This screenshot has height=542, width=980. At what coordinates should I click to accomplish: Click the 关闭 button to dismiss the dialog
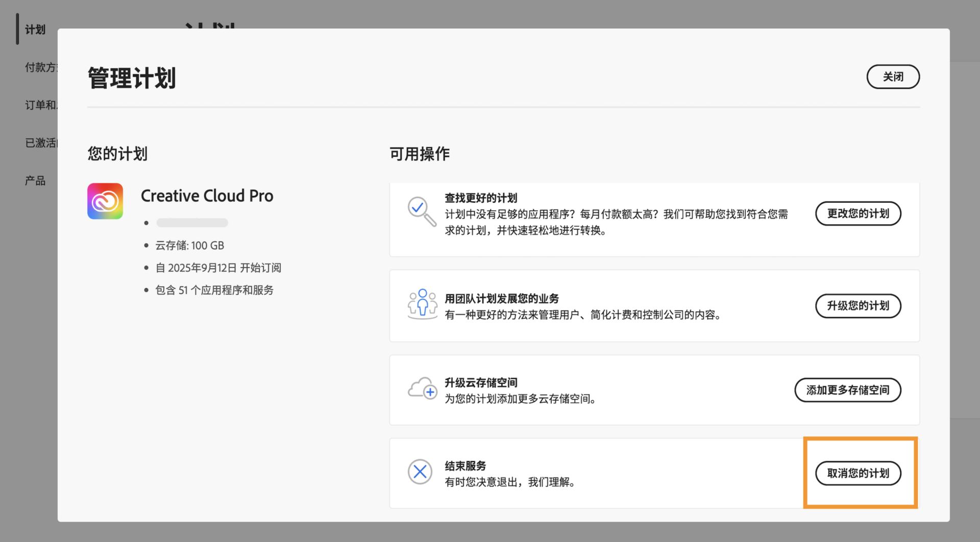coord(893,77)
